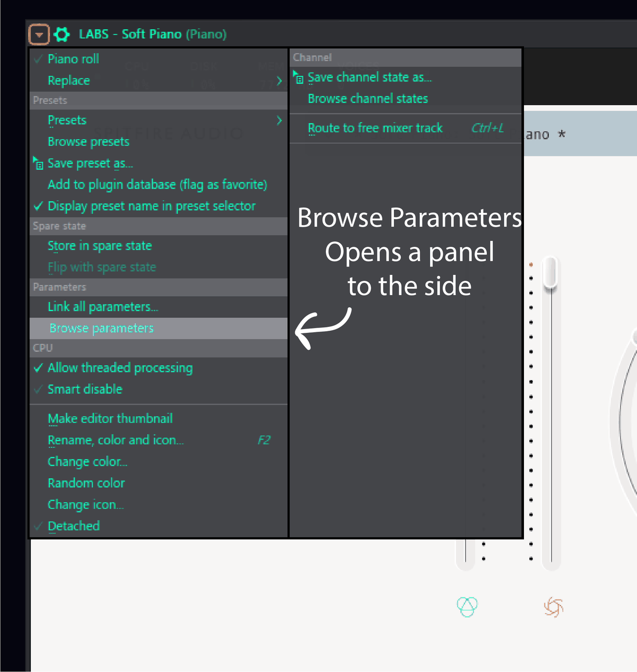Click the LABS - Soft Piano window title
This screenshot has width=637, height=672.
tap(153, 35)
